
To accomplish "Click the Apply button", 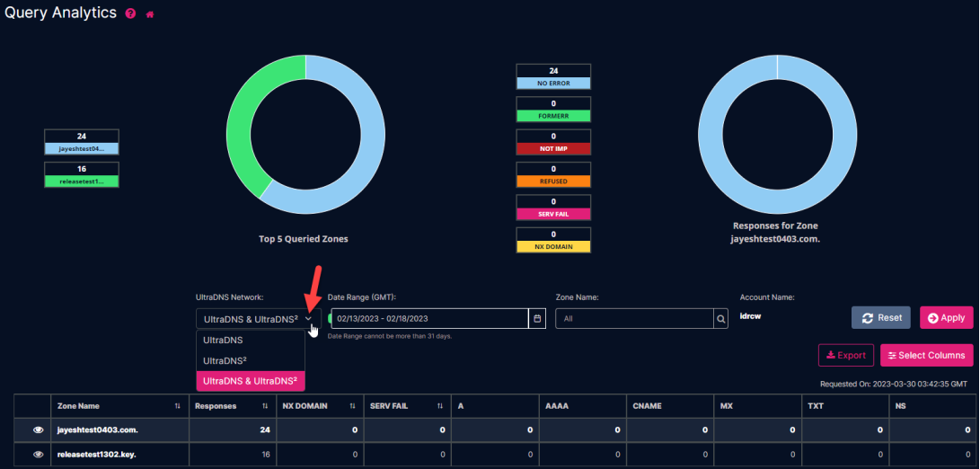I will point(946,318).
